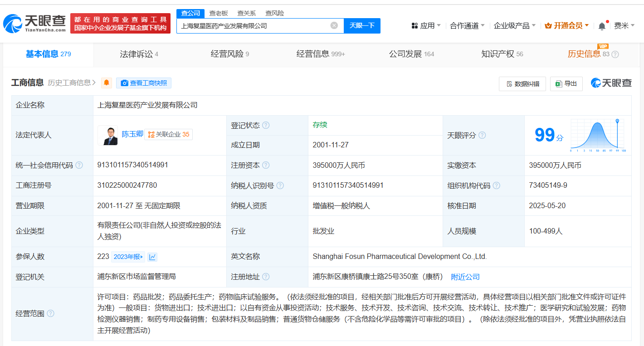Click the 天眼一下 search button

click(x=362, y=26)
